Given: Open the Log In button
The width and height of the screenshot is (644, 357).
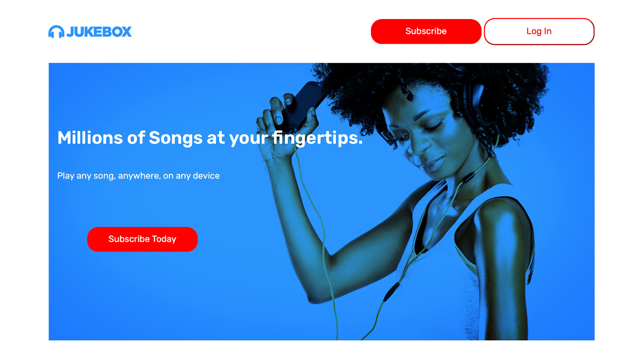Looking at the screenshot, I should point(539,31).
